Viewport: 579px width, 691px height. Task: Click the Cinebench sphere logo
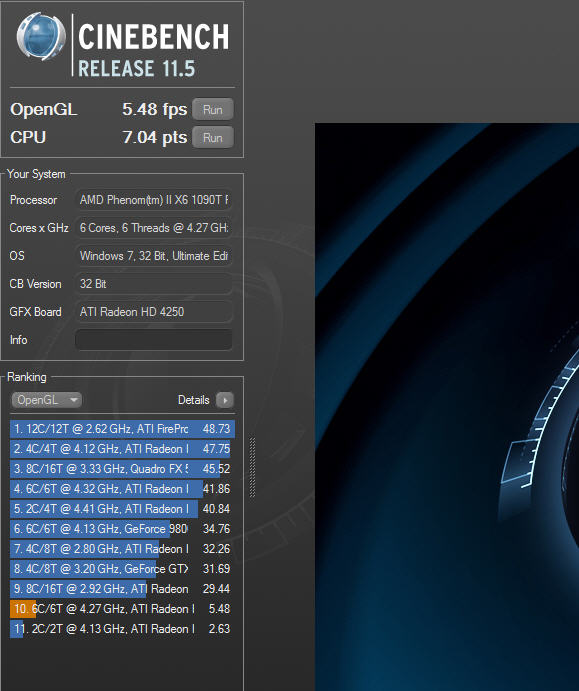tap(41, 37)
